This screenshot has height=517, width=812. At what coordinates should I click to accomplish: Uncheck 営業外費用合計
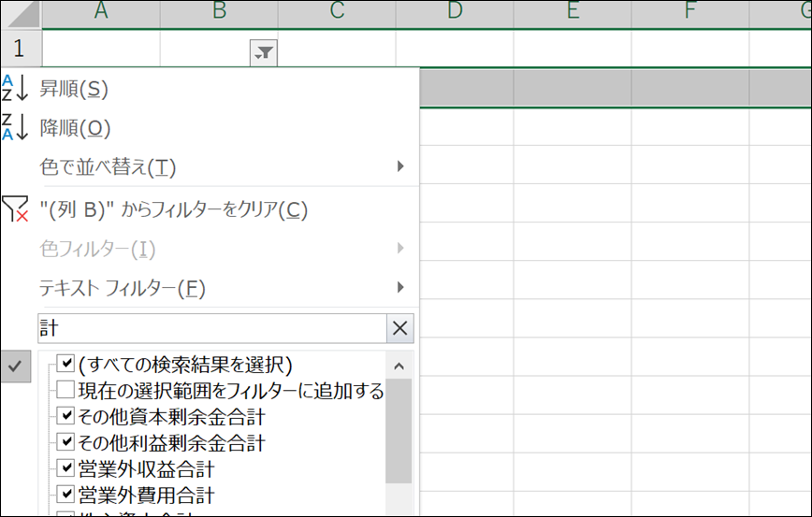pos(65,494)
